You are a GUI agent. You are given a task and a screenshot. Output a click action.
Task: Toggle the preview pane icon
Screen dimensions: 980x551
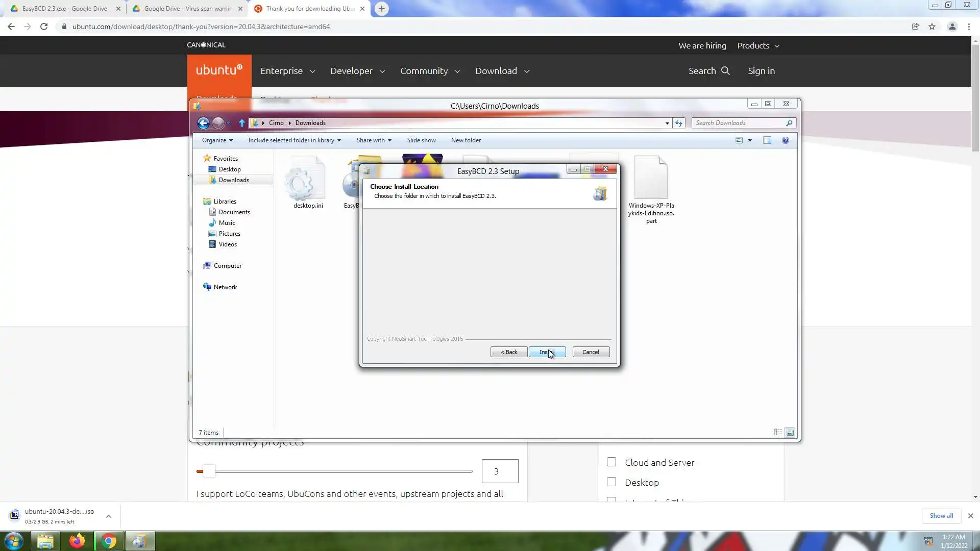(x=767, y=140)
